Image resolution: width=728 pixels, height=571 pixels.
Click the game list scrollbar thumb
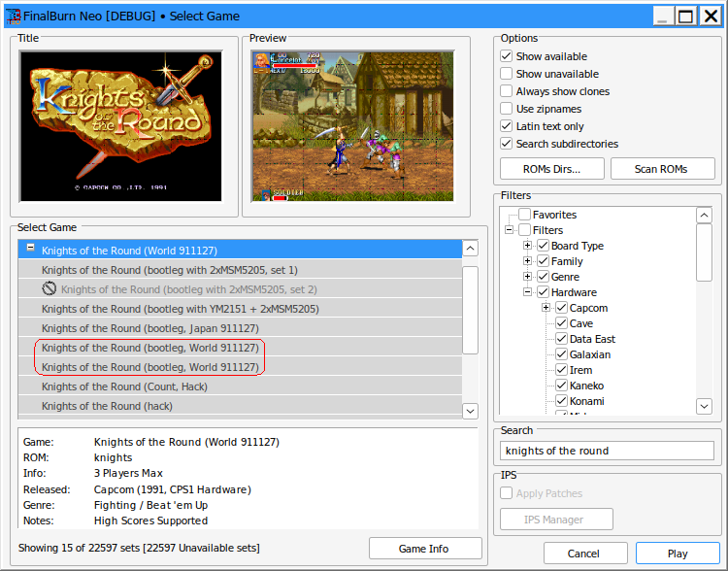[x=471, y=310]
